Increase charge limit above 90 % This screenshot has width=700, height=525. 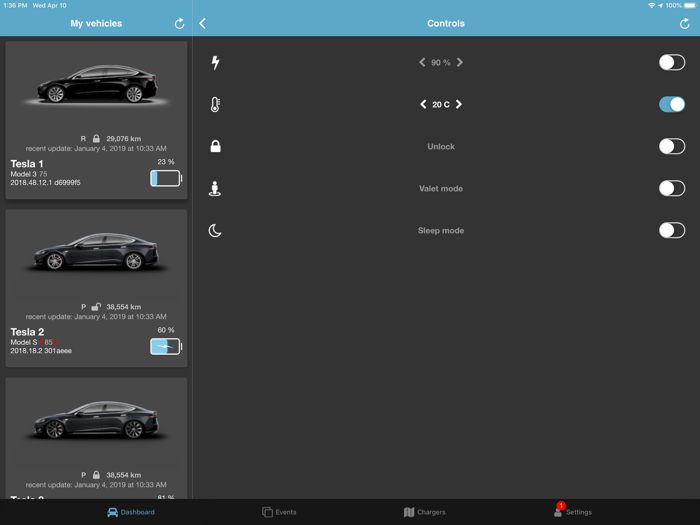(x=460, y=62)
